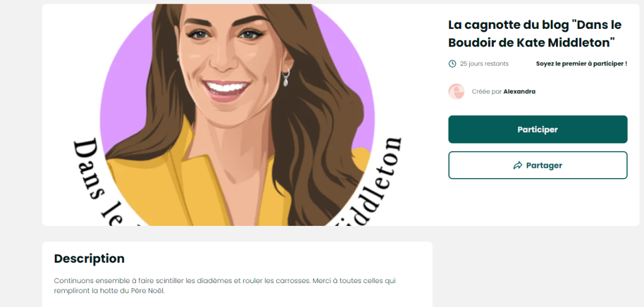Click the drop earring in the illustration

point(286,78)
